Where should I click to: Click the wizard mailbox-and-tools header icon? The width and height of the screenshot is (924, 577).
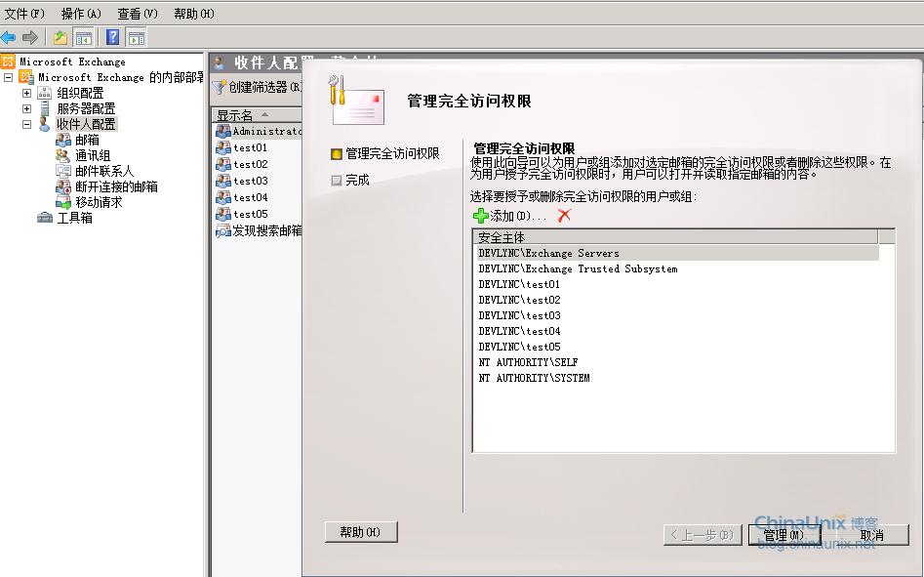[x=356, y=100]
